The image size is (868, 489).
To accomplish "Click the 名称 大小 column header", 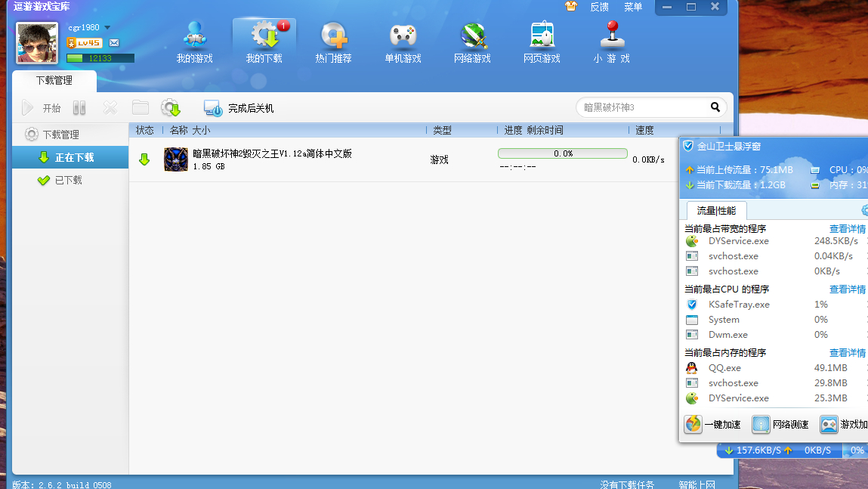I will click(x=190, y=130).
